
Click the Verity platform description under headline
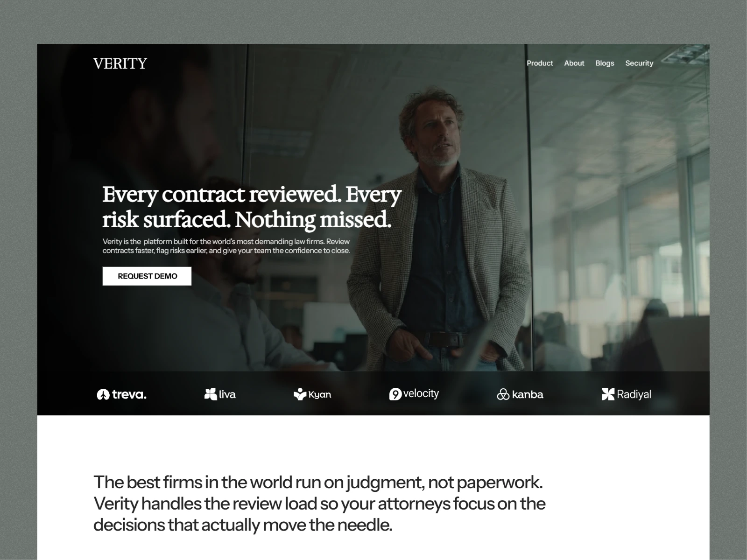(x=226, y=246)
